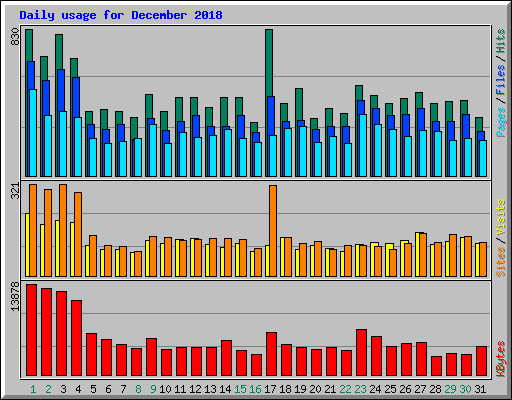
Task: Click day 6 on the x-axis
Action: 108,389
